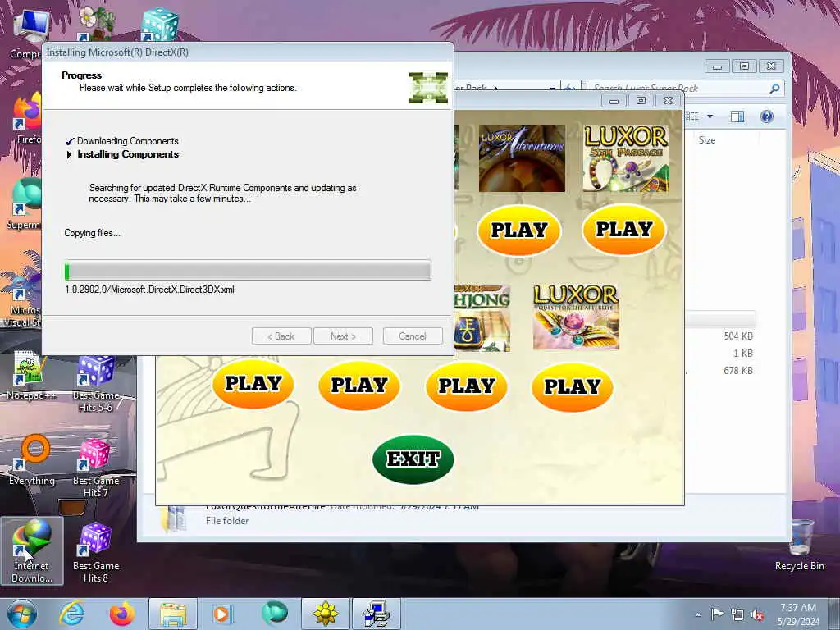Toggle the Explorer preview pane button
The image size is (840, 630).
(737, 116)
